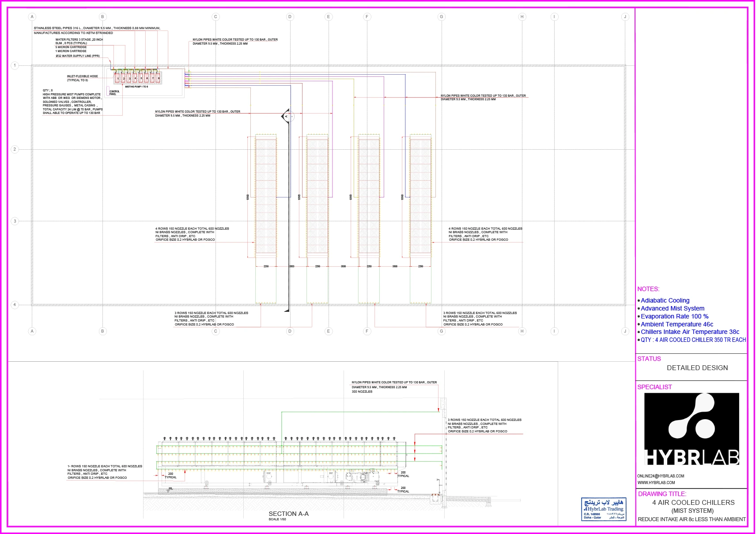
Task: Click grid row bubble 4
Action: tap(15, 305)
